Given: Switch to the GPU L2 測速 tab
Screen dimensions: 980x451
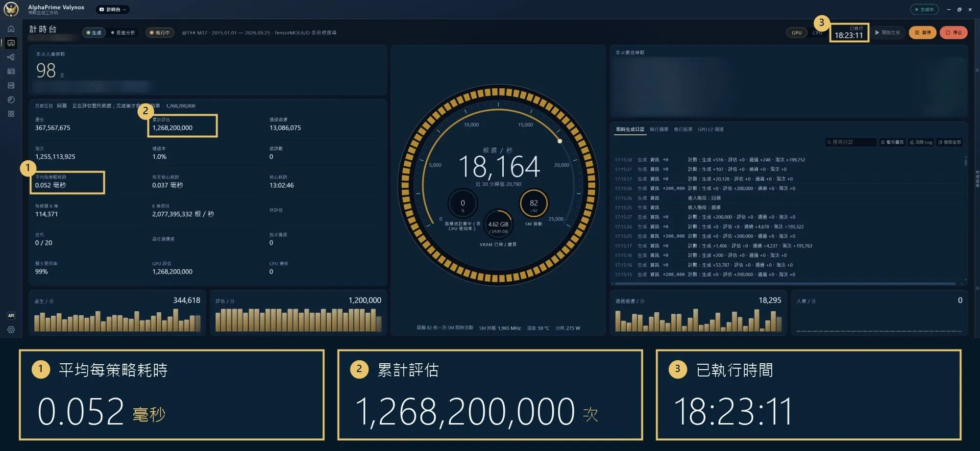Looking at the screenshot, I should coord(710,129).
